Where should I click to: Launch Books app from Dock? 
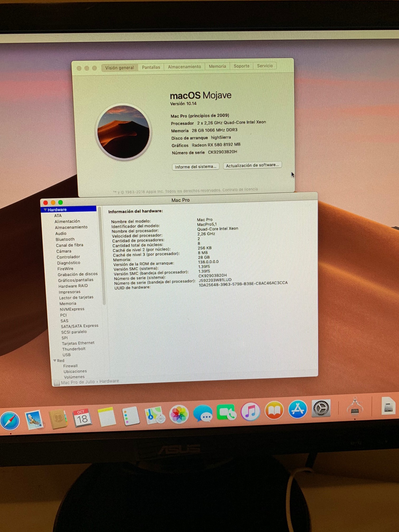click(x=274, y=410)
